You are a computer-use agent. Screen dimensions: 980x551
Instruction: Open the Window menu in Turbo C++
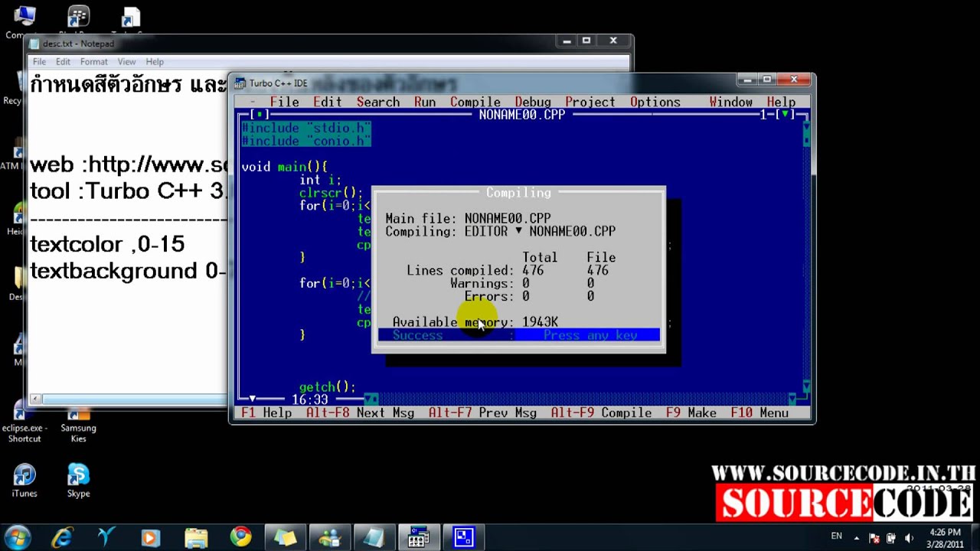pyautogui.click(x=730, y=102)
